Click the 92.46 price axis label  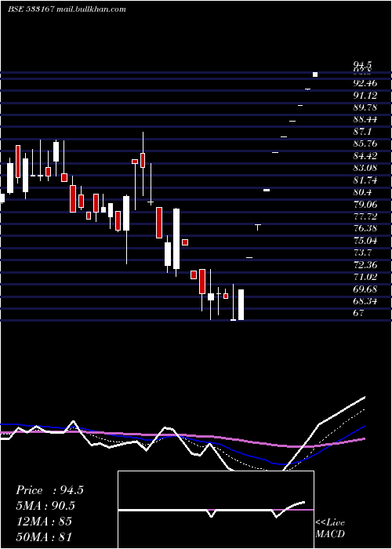point(365,83)
